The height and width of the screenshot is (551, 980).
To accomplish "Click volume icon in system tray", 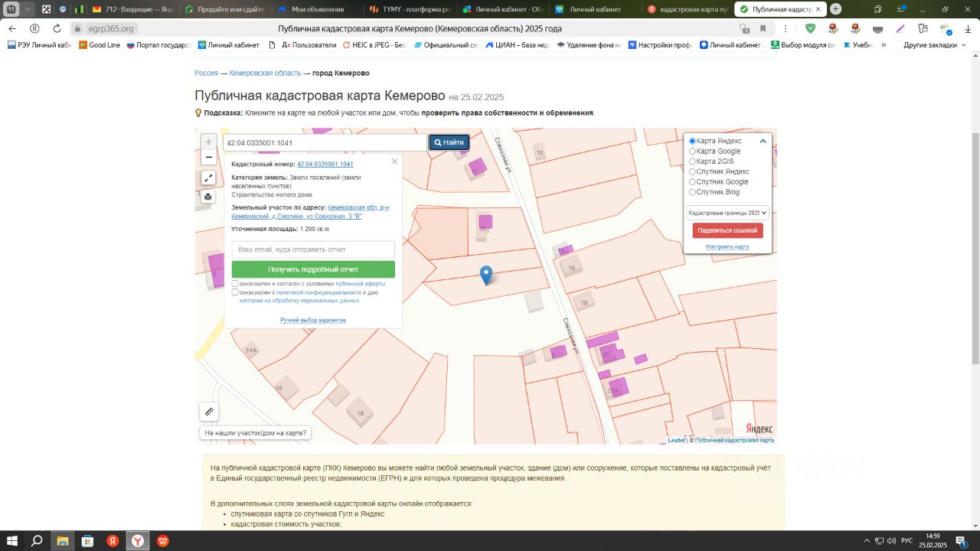I will pos(891,541).
